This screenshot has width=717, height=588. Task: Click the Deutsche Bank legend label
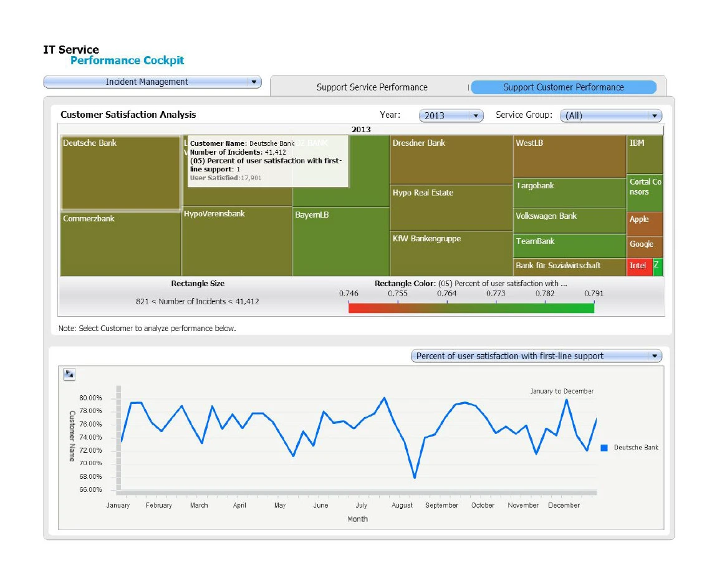click(x=636, y=448)
